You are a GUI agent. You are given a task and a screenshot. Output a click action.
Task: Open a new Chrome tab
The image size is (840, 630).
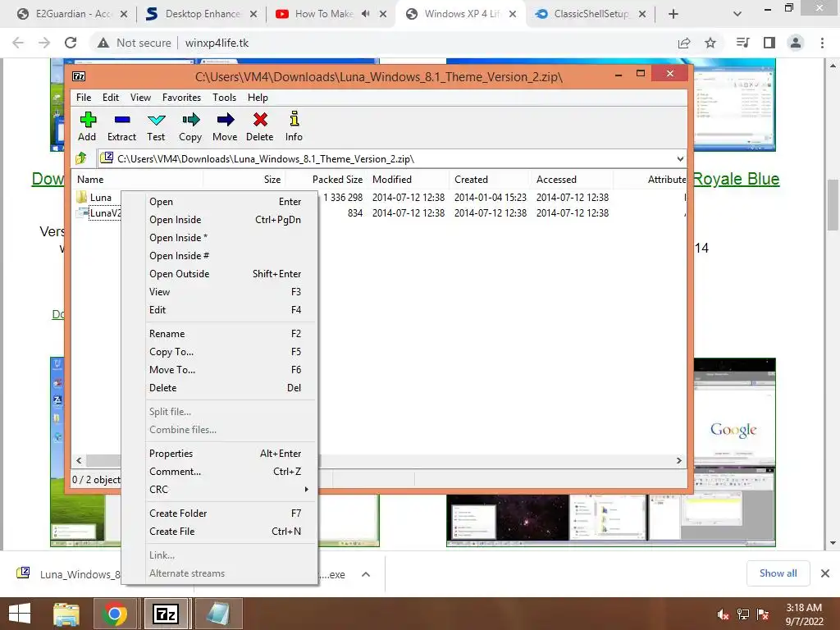tap(673, 14)
